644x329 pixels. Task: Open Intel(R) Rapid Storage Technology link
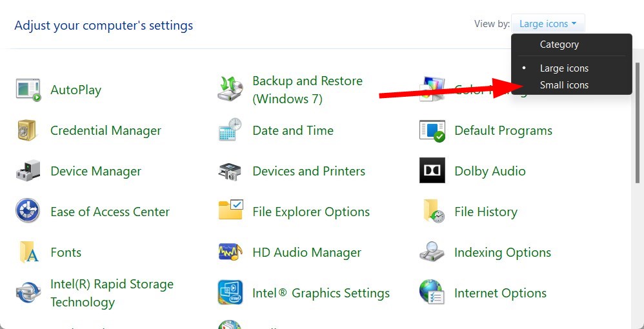112,293
